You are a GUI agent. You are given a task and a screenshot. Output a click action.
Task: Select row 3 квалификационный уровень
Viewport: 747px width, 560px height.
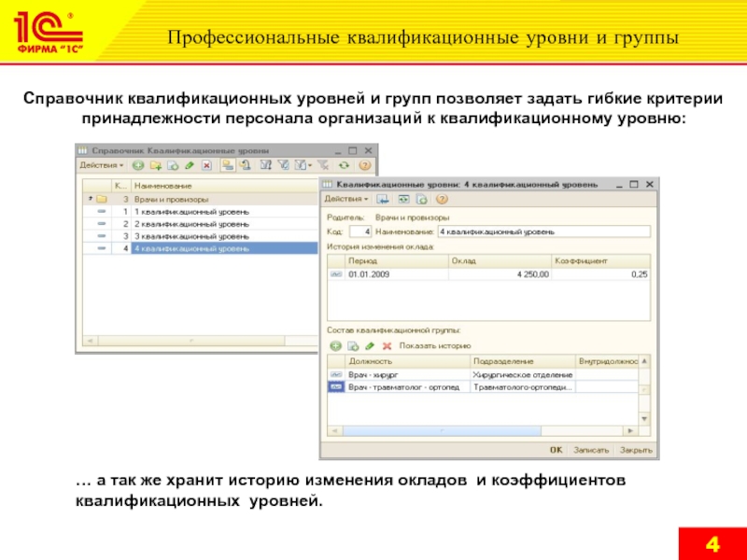point(200,236)
